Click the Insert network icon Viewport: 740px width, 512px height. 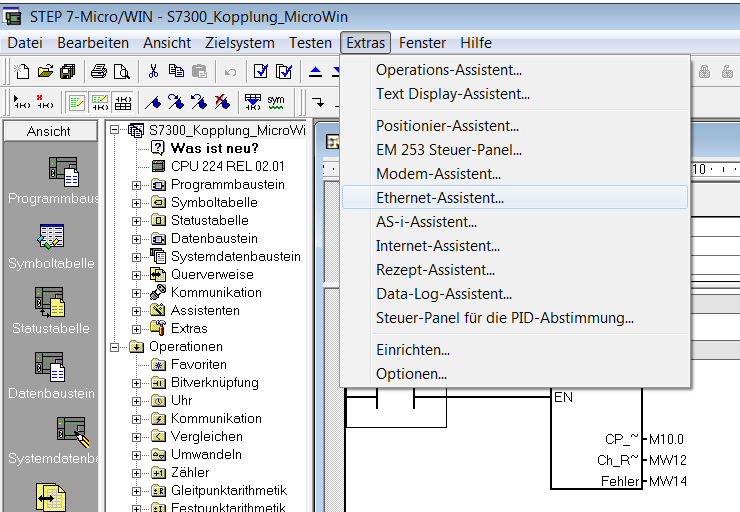coord(21,101)
